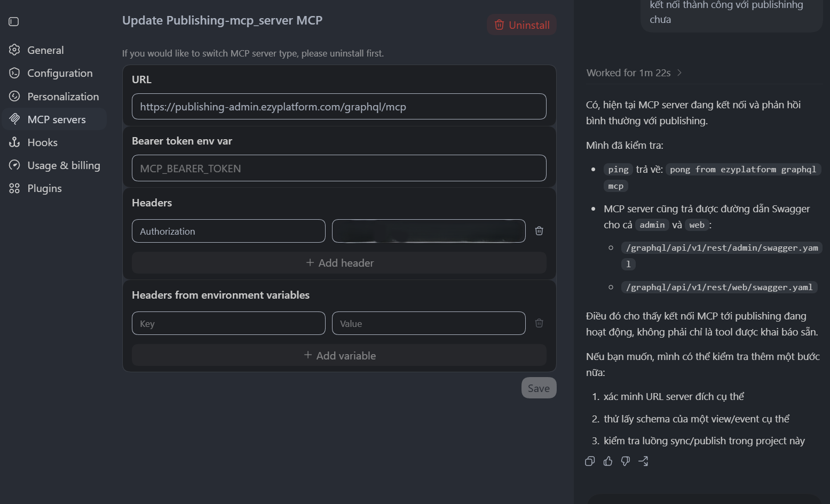Viewport: 830px width, 504px height.
Task: Give thumbs down to the response
Action: click(x=626, y=461)
